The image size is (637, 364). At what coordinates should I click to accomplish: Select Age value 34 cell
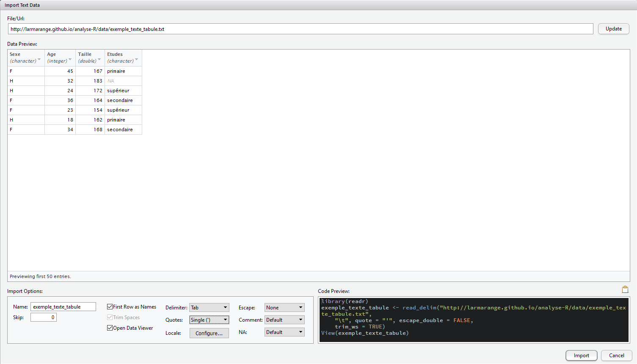coord(60,130)
